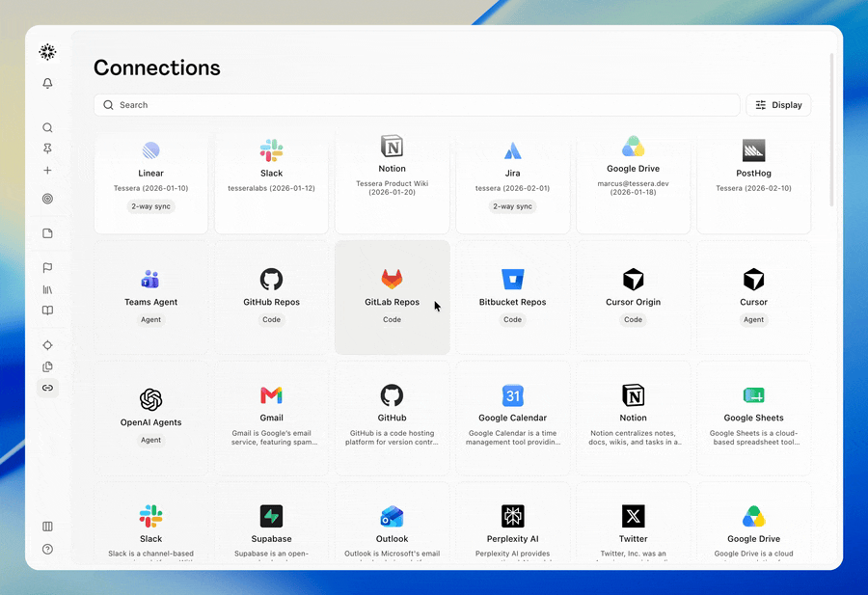868x595 pixels.
Task: Open the Jira tessera connection card
Action: pyautogui.click(x=513, y=182)
